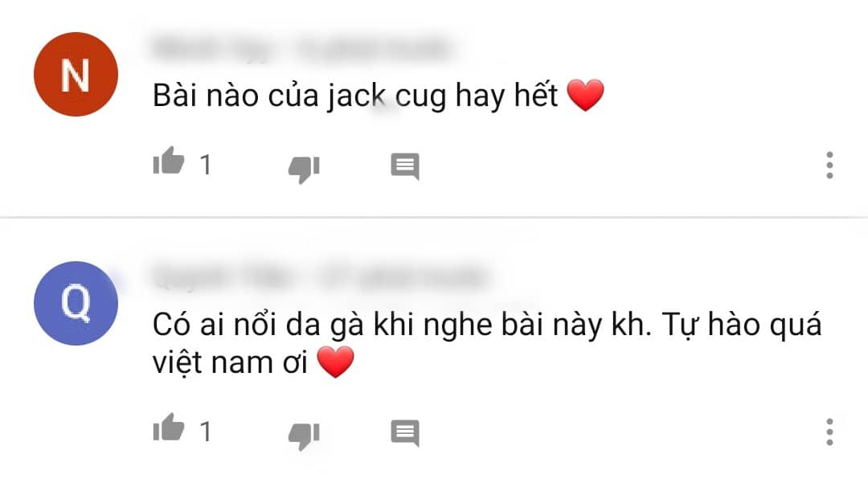Open the purple Q profile avatar
This screenshot has width=868, height=483.
click(76, 303)
